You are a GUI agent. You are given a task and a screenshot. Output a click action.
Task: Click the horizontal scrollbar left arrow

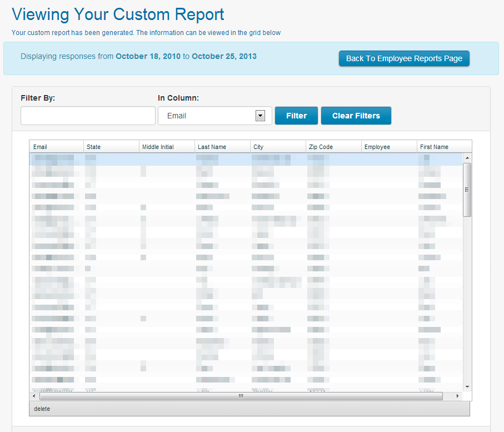coord(34,396)
